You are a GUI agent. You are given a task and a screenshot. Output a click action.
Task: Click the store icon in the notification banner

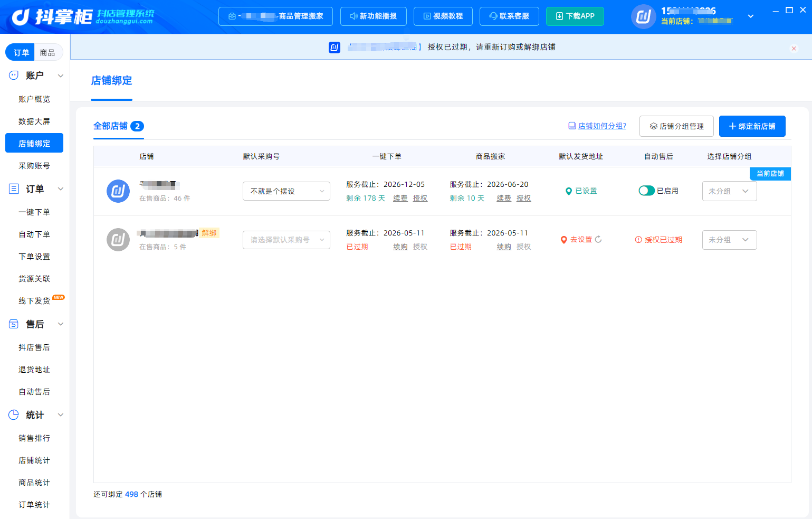tap(335, 48)
